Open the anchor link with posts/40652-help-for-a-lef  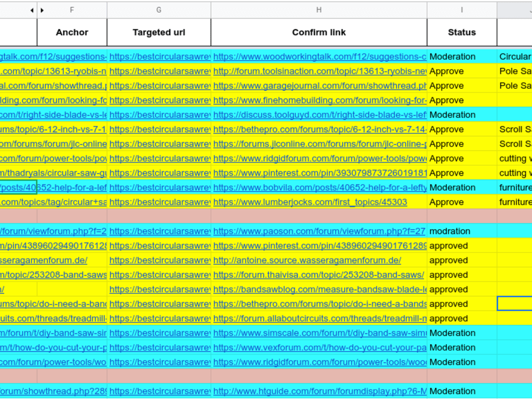(x=53, y=188)
